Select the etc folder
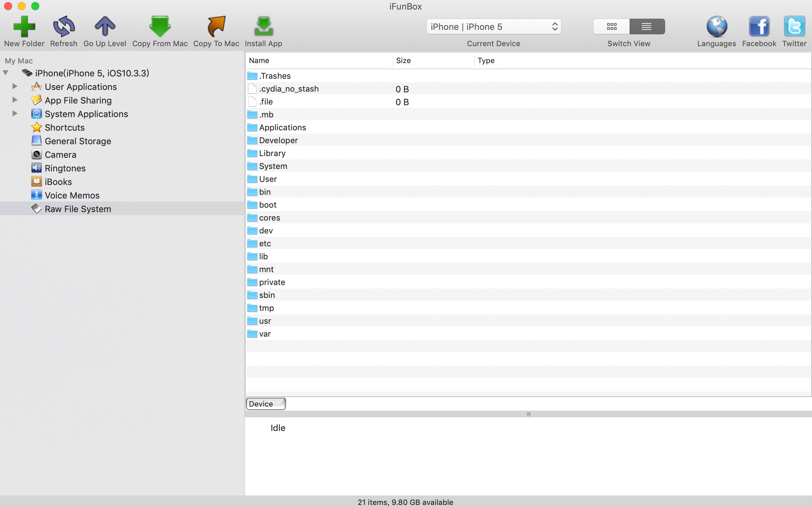This screenshot has width=812, height=507. pyautogui.click(x=528, y=243)
